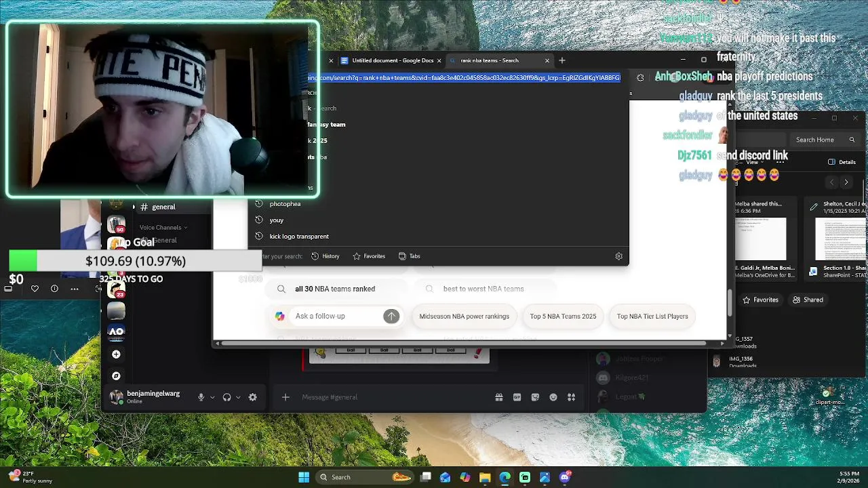Click next arrow in File Explorer recommended
The width and height of the screenshot is (868, 488).
tap(846, 182)
